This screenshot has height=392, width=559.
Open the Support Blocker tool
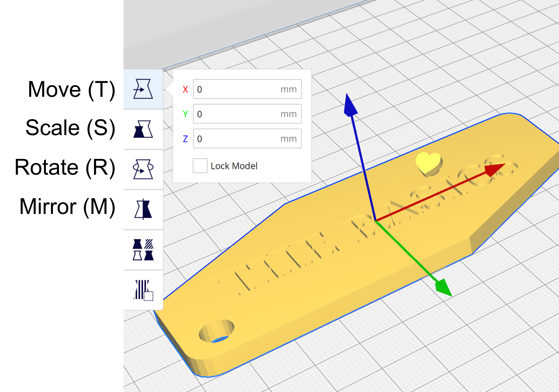point(143,290)
